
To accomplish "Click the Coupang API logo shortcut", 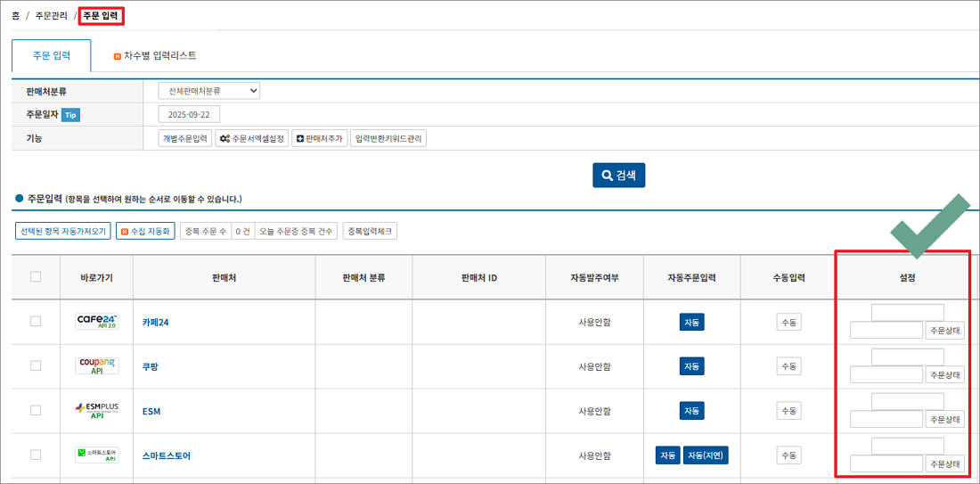I will coord(97,366).
